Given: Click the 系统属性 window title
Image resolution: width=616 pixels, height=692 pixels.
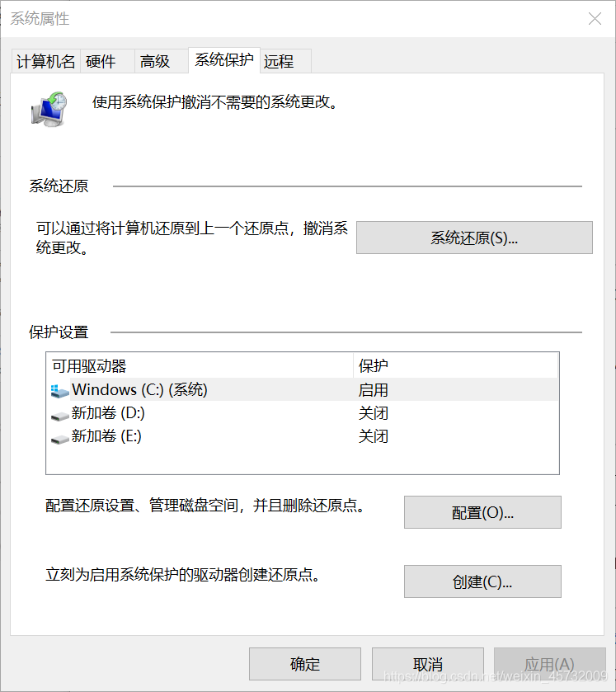Looking at the screenshot, I should pos(40,18).
